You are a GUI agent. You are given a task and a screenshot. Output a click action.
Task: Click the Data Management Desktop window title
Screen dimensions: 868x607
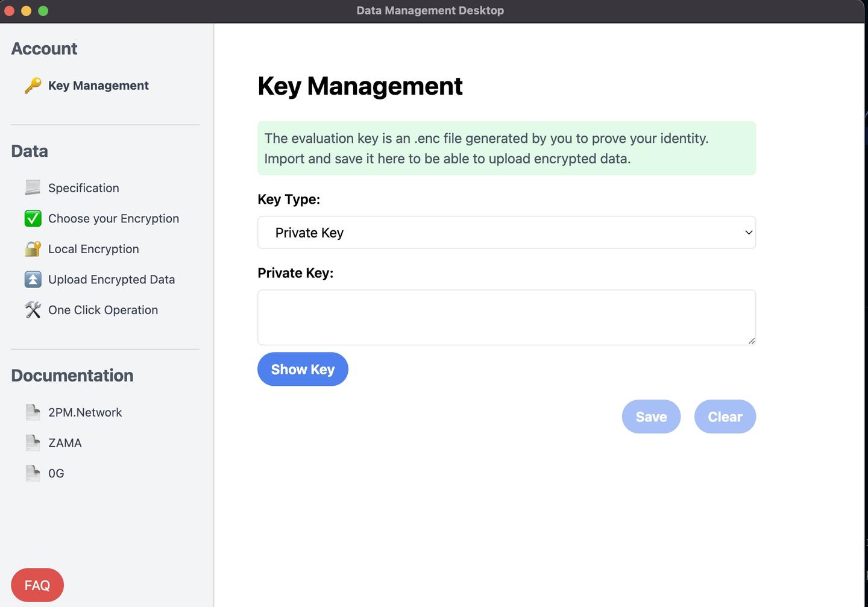coord(430,10)
